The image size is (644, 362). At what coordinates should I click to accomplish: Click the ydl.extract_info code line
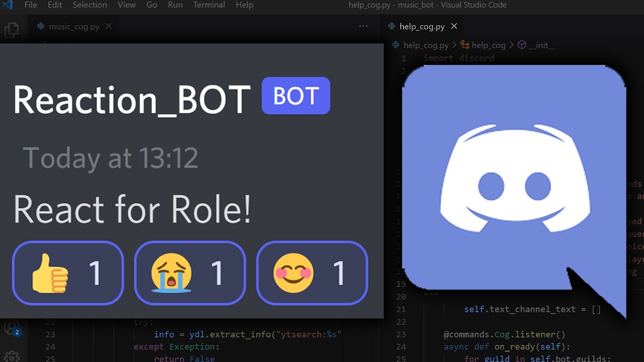click(248, 334)
